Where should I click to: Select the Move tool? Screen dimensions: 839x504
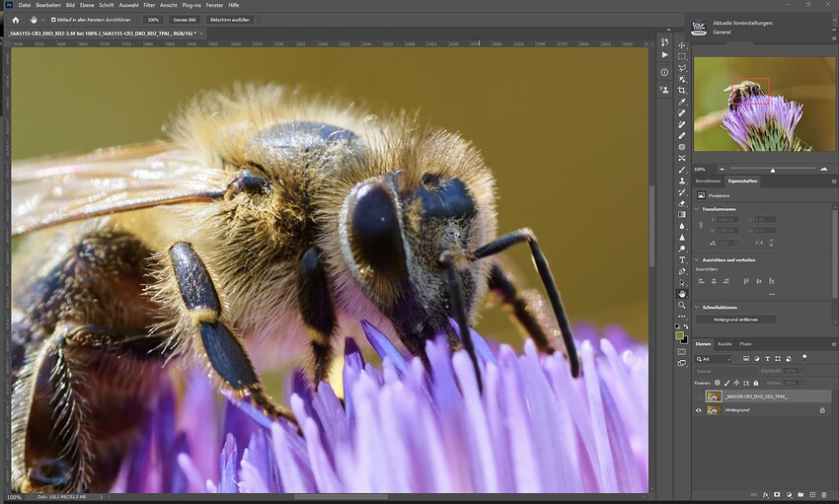click(x=682, y=45)
